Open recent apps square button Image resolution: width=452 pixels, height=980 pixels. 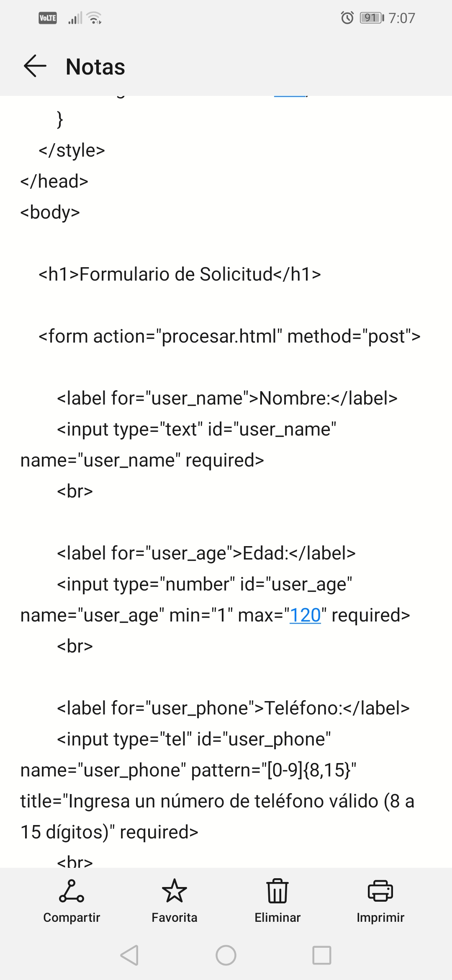pyautogui.click(x=321, y=955)
